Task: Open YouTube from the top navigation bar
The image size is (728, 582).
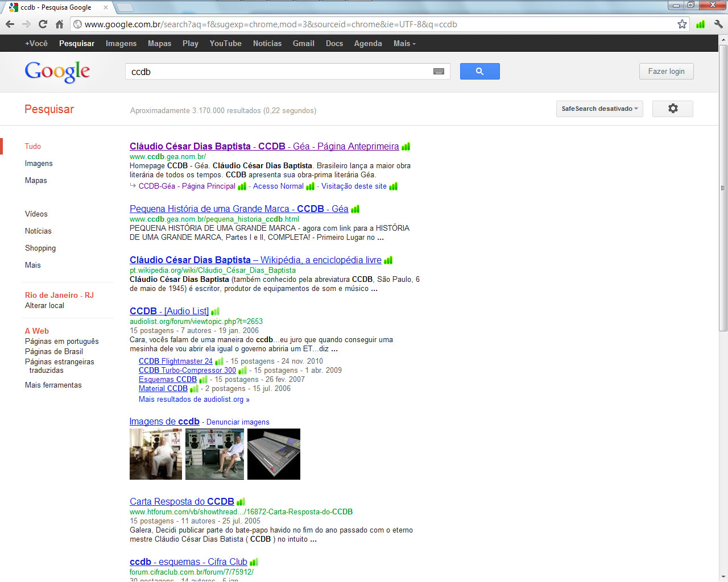Action: 225,43
